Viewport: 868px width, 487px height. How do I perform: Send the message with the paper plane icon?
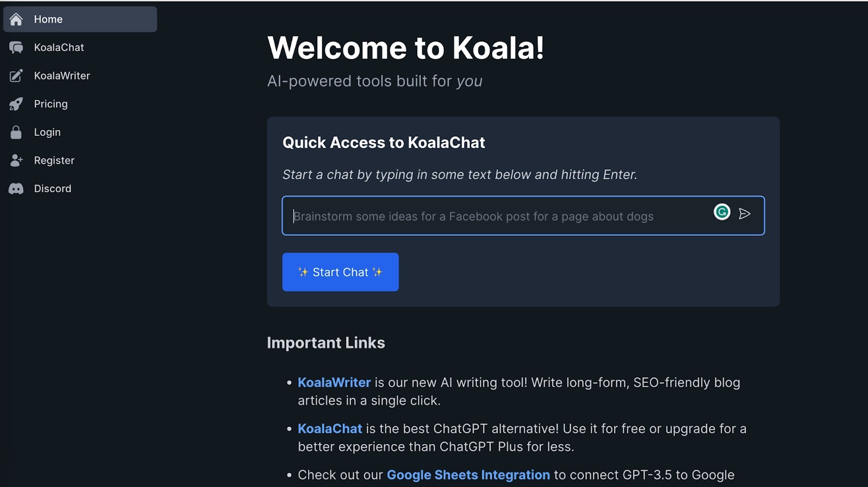745,214
